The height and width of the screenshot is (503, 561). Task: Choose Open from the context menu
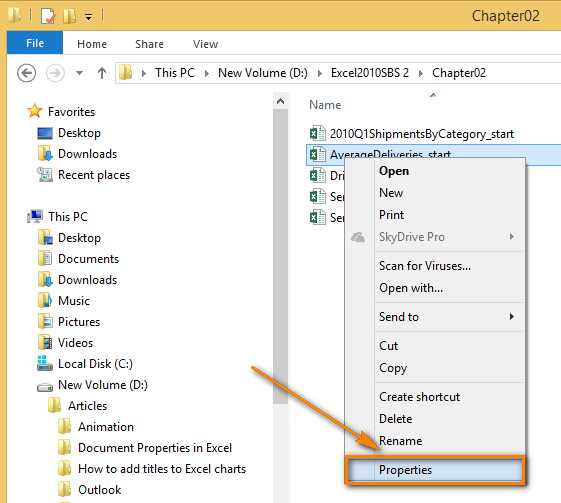(394, 171)
